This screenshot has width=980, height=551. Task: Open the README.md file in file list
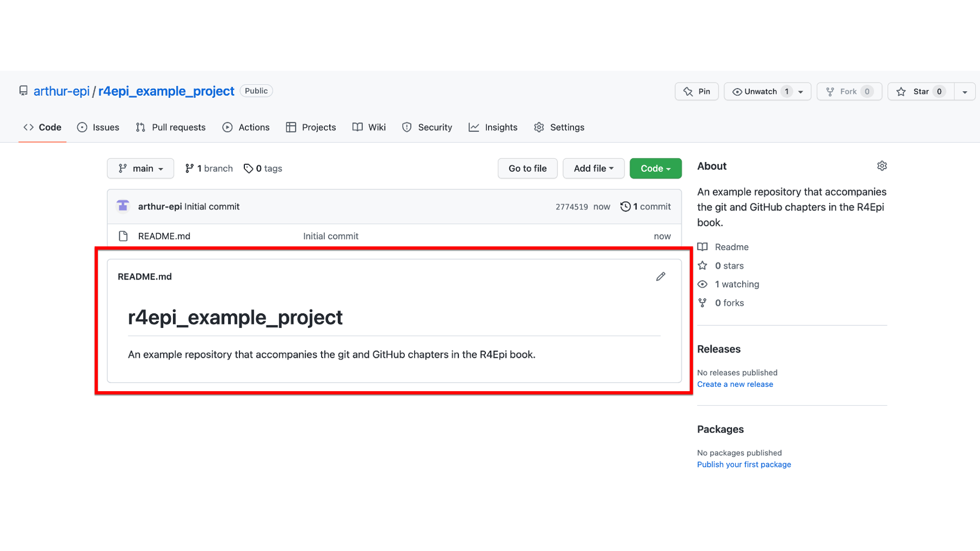pos(164,236)
